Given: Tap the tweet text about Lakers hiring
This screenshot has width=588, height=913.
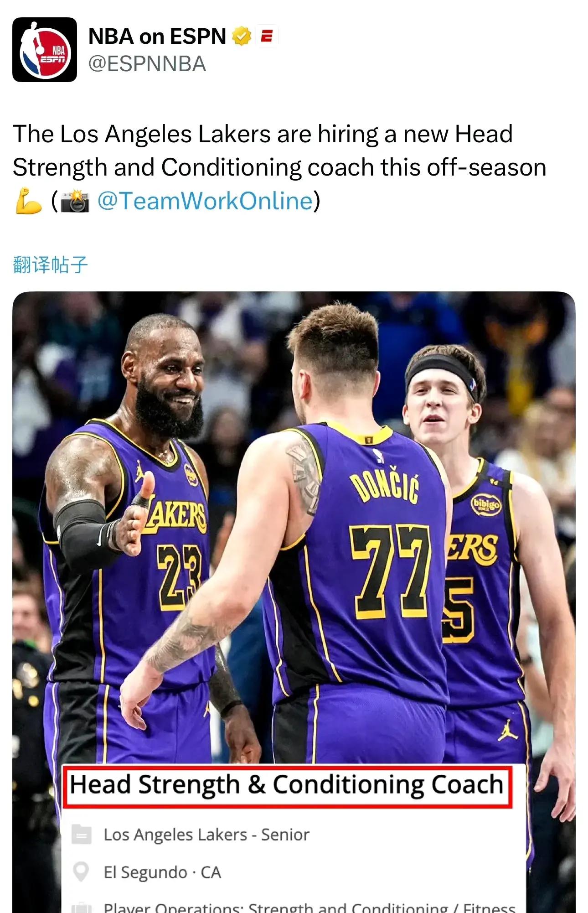Looking at the screenshot, I should pyautogui.click(x=279, y=167).
